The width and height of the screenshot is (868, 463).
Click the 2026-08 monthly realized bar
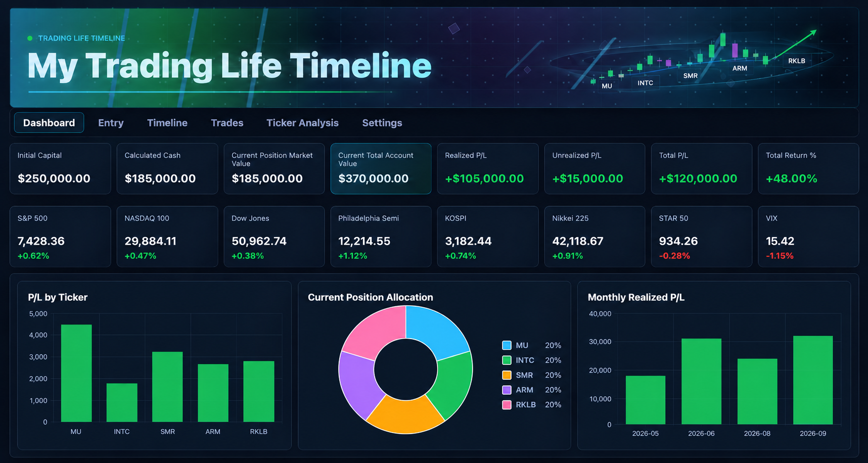pos(757,391)
